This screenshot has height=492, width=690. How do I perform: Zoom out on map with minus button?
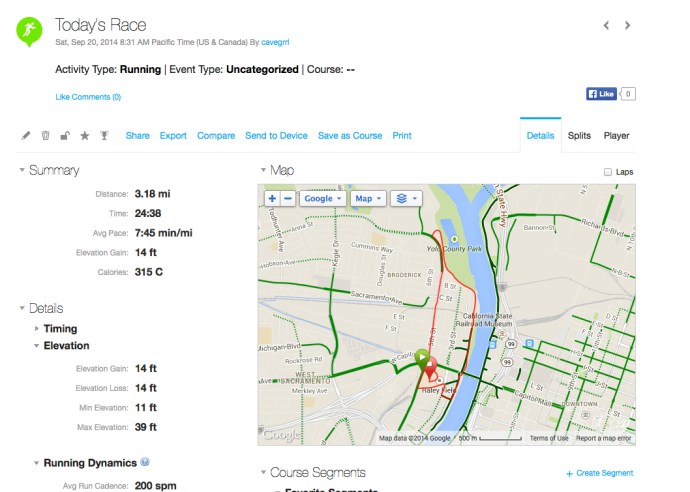[x=288, y=199]
